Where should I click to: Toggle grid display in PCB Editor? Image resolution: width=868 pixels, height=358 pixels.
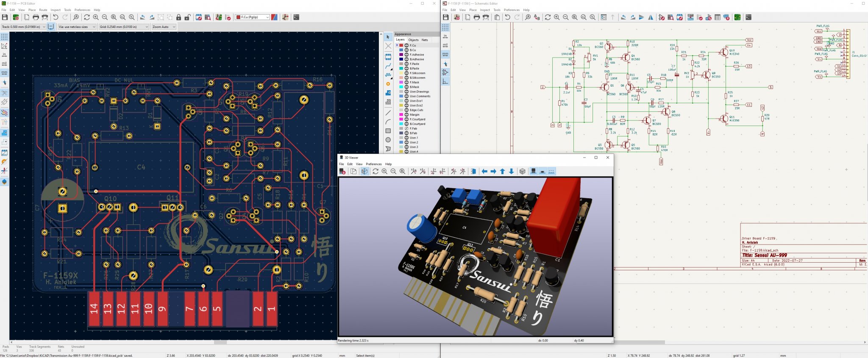click(4, 37)
